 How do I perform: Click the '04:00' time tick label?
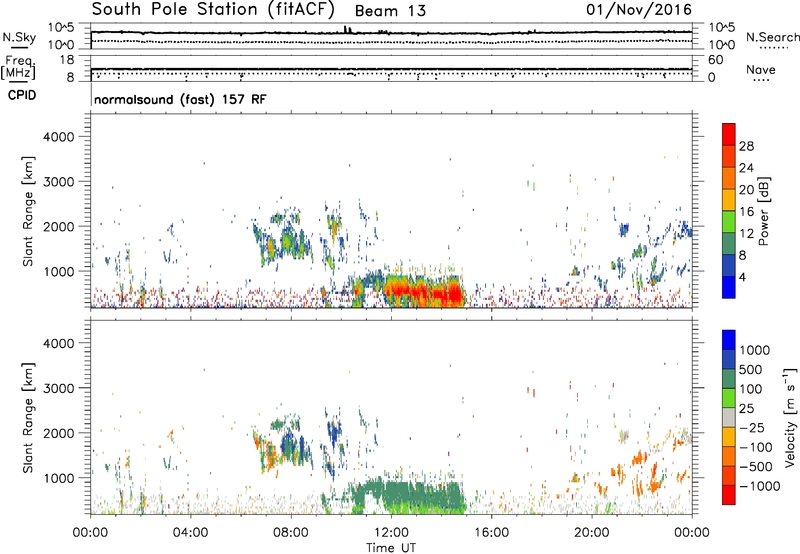[190, 533]
